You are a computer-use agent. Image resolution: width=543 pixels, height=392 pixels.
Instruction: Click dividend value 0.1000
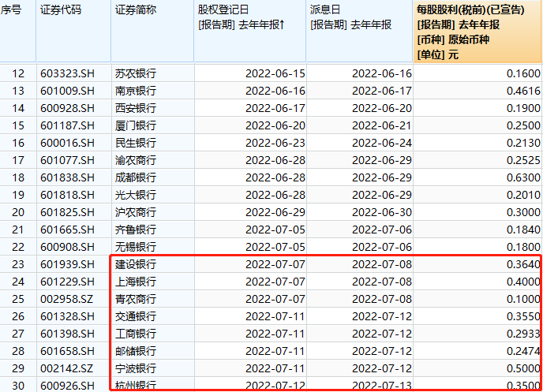coord(523,299)
